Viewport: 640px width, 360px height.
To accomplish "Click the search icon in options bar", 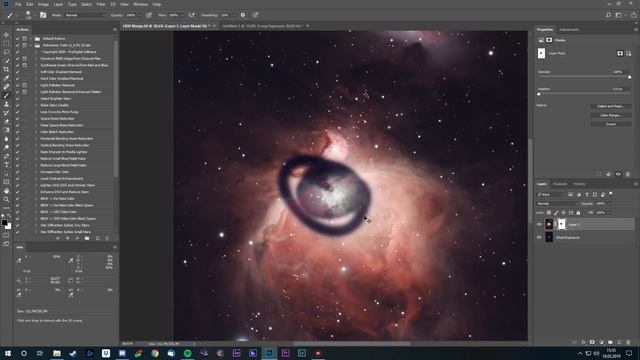I will coord(608,15).
